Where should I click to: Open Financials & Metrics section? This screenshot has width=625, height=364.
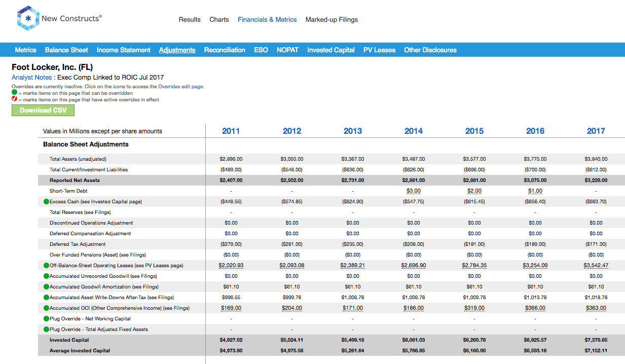[267, 20]
